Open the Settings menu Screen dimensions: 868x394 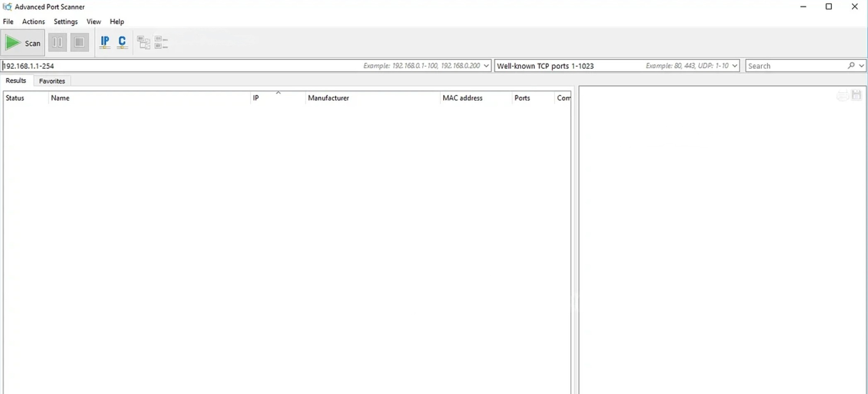tap(65, 22)
